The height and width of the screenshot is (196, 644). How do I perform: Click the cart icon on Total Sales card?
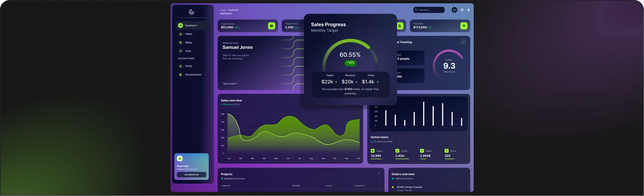click(x=464, y=26)
